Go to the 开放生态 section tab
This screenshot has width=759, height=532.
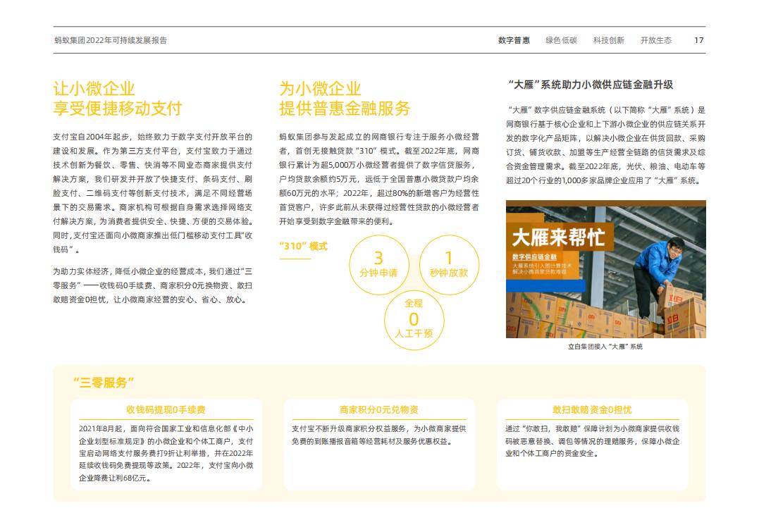[x=656, y=40]
